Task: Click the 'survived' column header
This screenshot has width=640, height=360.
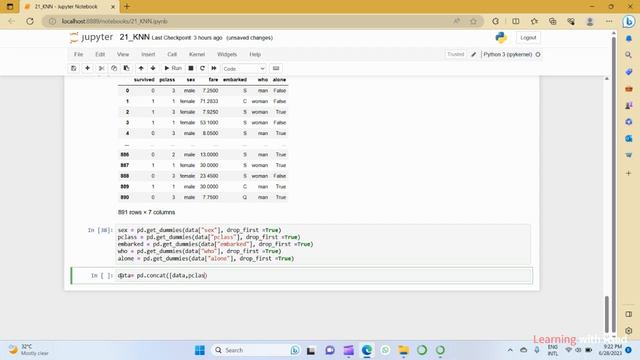Action: click(144, 80)
